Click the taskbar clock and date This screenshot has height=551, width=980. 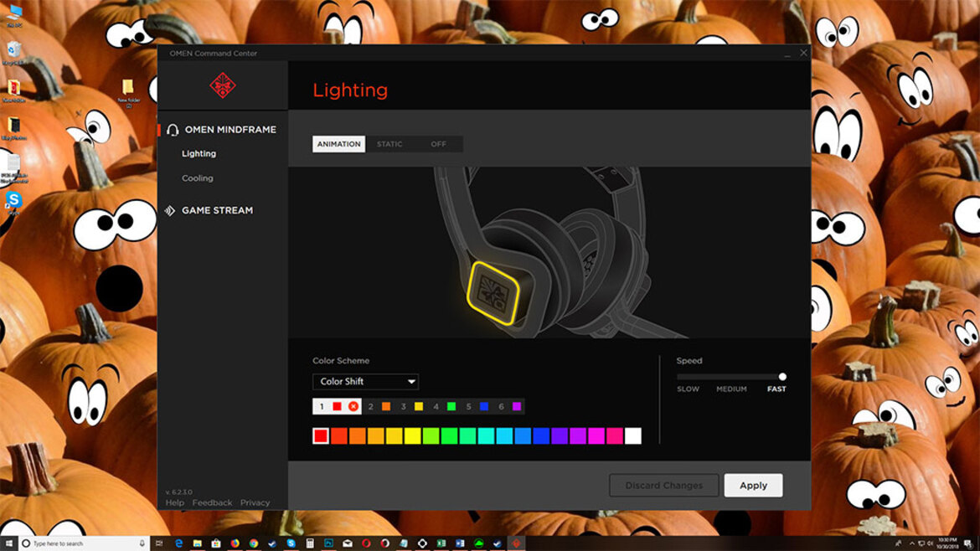947,543
